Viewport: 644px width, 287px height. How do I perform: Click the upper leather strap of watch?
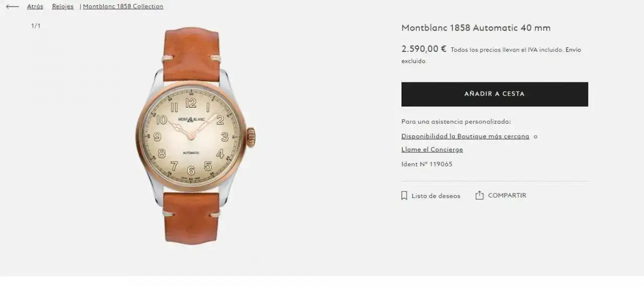[192, 55]
